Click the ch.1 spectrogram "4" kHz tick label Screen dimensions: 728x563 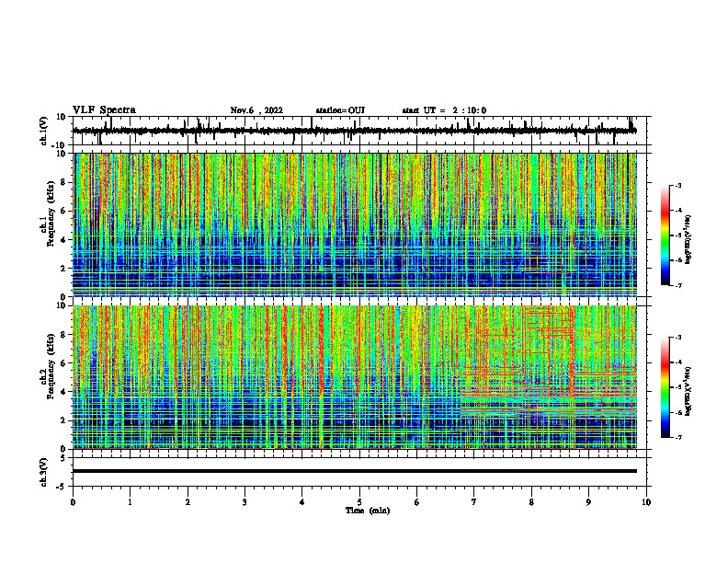click(63, 240)
